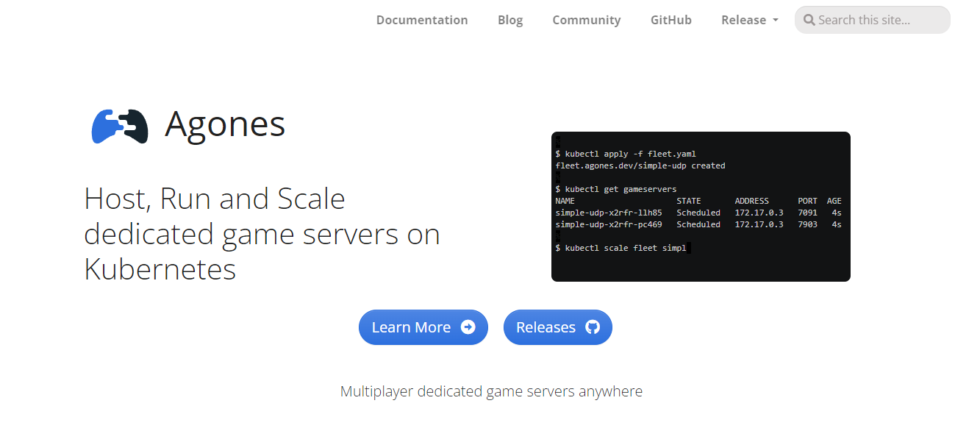The width and height of the screenshot is (980, 431).
Task: Click the arrow icon in Learn More button
Action: tap(468, 327)
